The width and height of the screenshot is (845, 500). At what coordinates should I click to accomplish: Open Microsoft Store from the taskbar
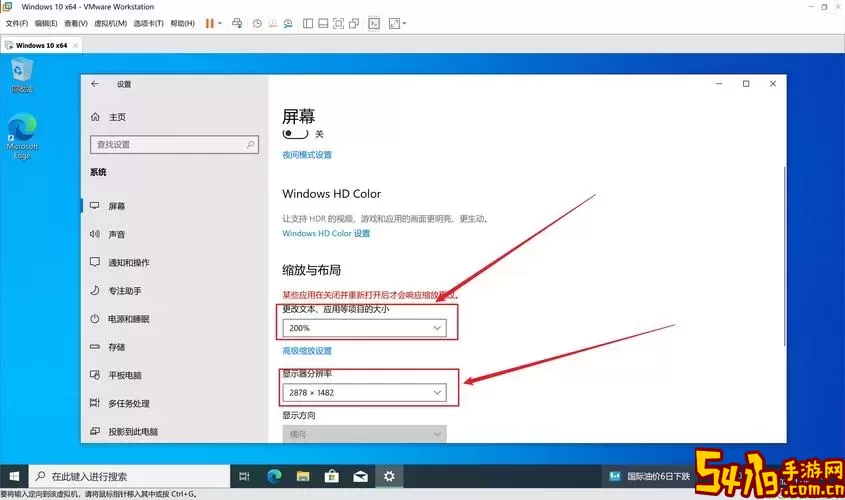332,476
